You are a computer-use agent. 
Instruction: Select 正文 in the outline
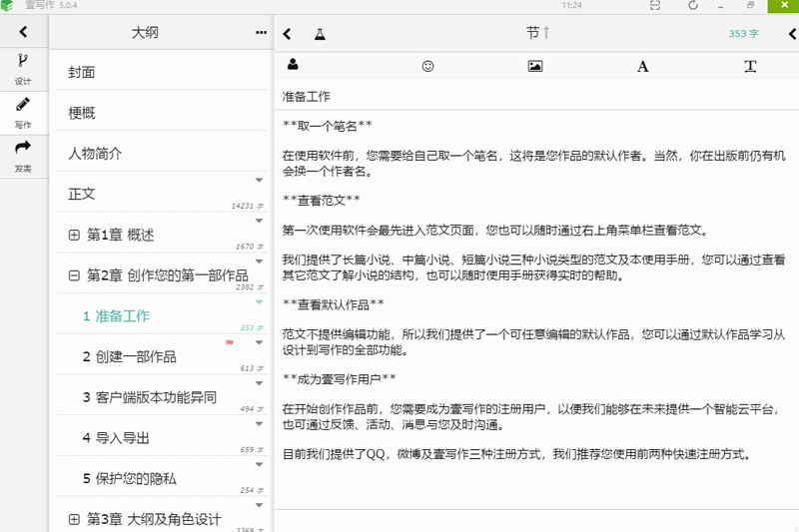coord(162,194)
